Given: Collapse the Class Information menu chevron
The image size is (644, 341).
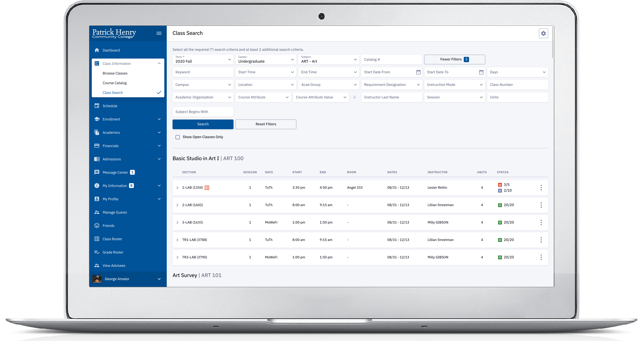Looking at the screenshot, I should [159, 63].
